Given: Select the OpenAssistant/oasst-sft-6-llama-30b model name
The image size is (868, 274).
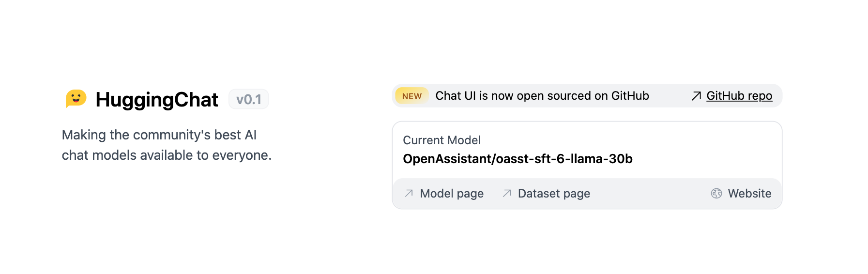Looking at the screenshot, I should (x=518, y=159).
